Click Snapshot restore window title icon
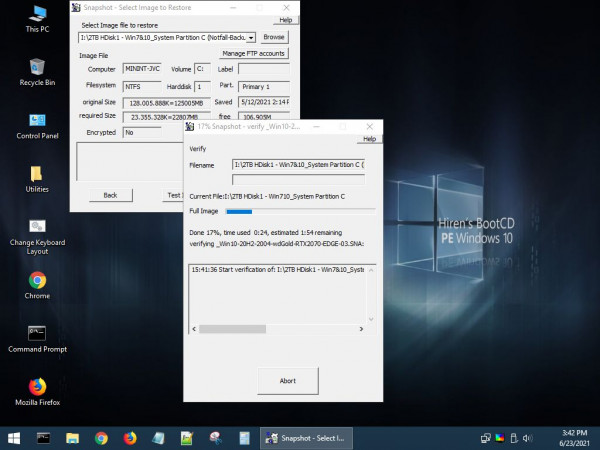Screen dimensions: 600x450 tap(76, 7)
